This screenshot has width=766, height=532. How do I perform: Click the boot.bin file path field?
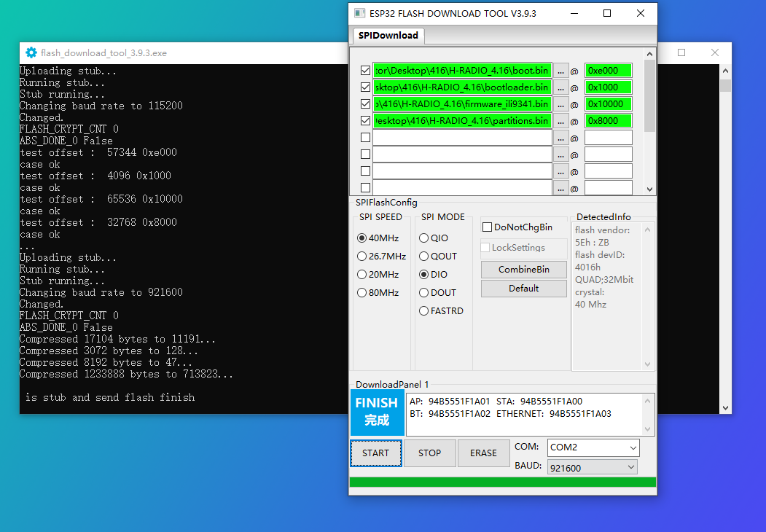point(462,71)
